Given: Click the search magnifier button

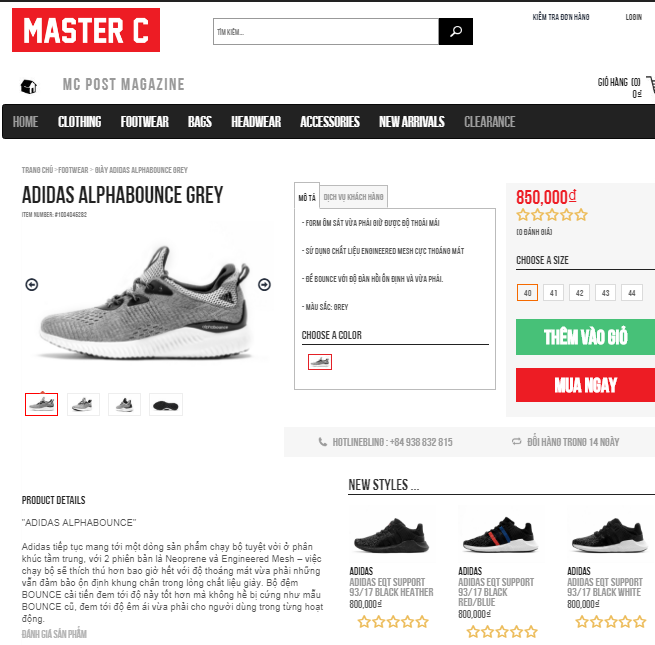Looking at the screenshot, I should click(456, 31).
